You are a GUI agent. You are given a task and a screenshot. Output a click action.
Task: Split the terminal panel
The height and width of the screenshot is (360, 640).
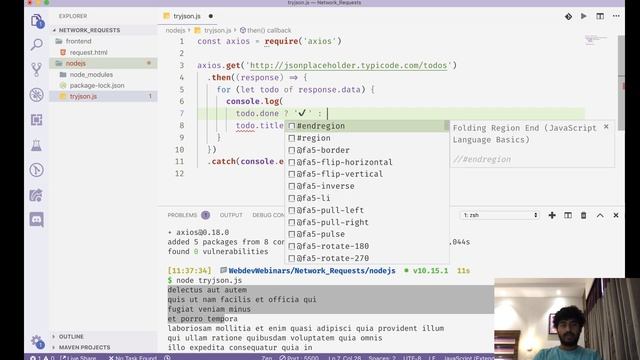point(568,215)
